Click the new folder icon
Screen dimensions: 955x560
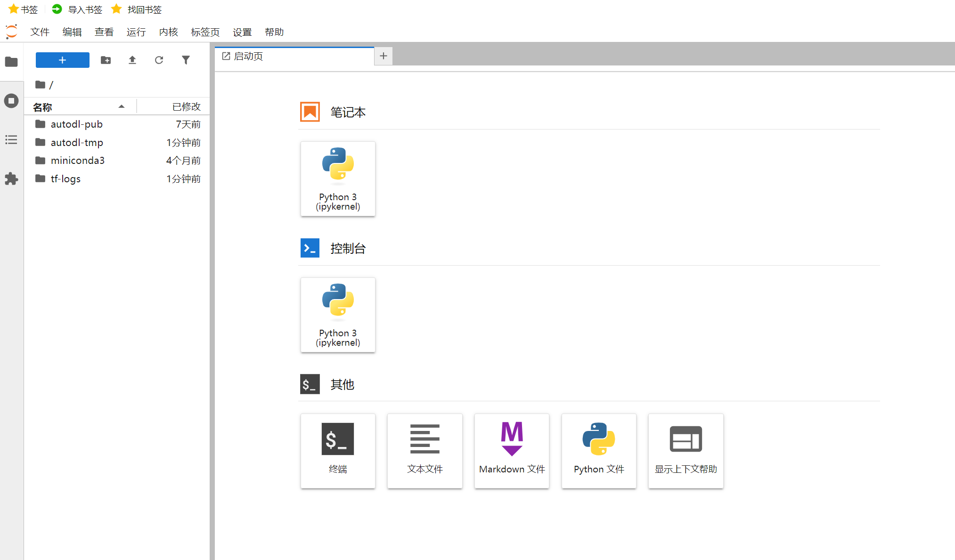(106, 60)
